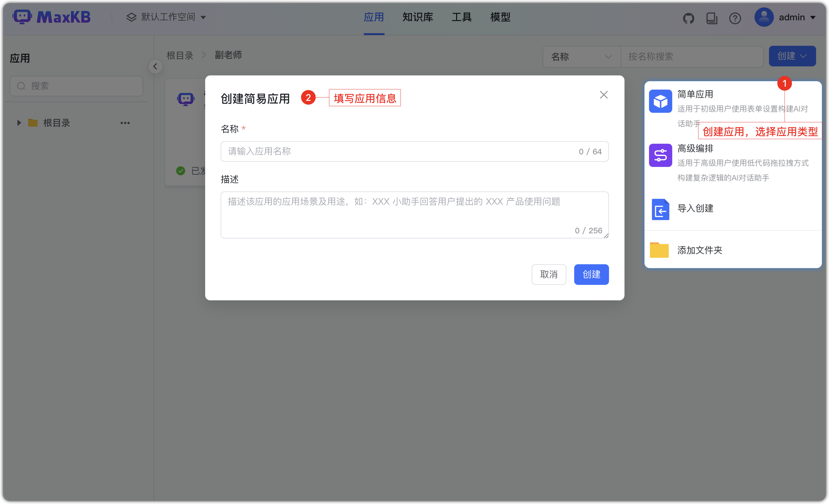Switch to the 工具 tab
The image size is (829, 504).
461,17
